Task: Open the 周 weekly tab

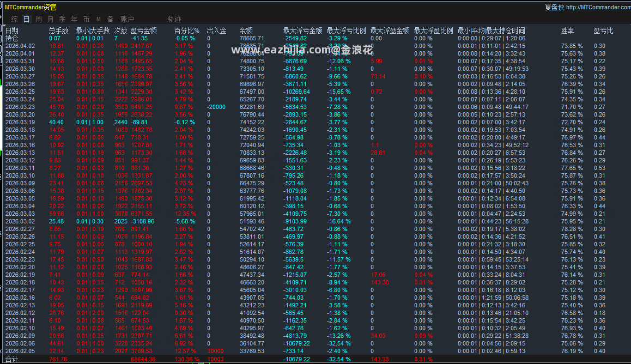Action: pos(39,19)
